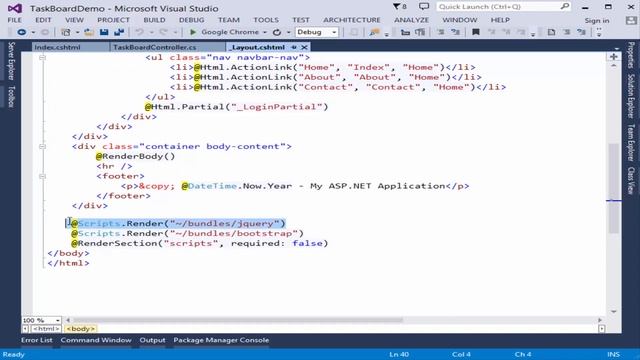Image resolution: width=640 pixels, height=360 pixels.
Task: Click the horizontal scrollbar thumb
Action: 238,320
